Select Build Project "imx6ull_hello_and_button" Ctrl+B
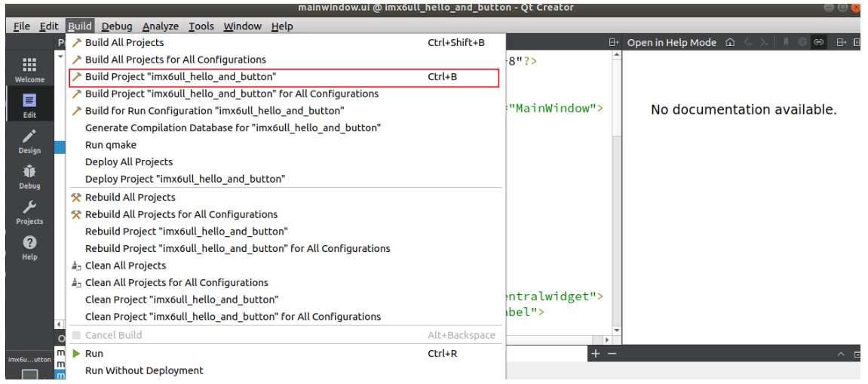 [180, 77]
